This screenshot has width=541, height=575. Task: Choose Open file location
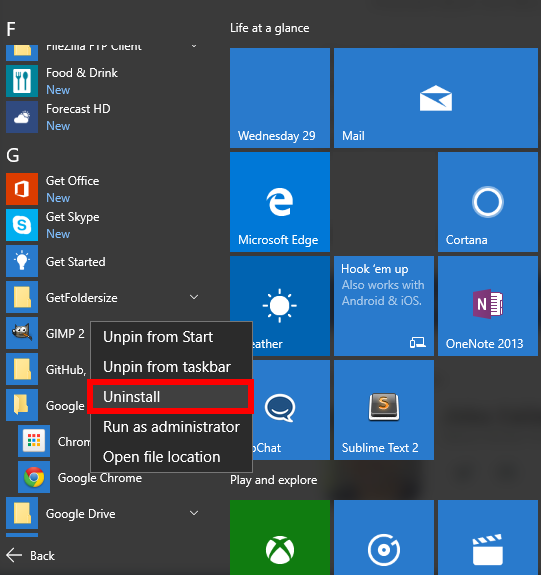[172, 457]
